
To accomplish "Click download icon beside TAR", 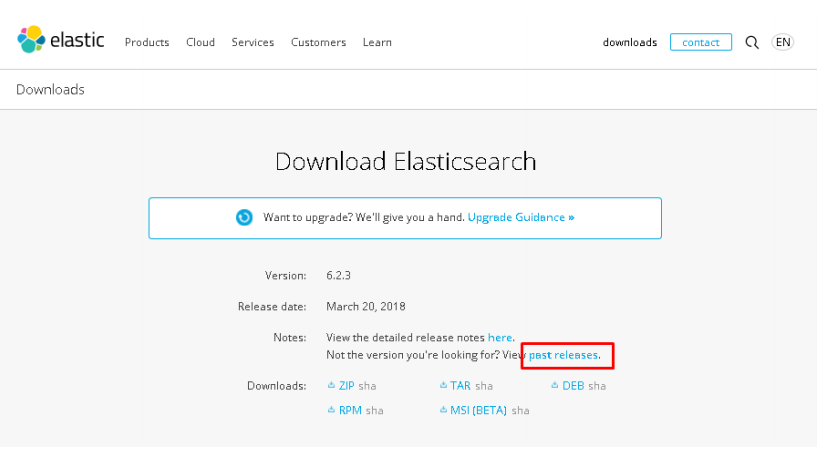I will (x=443, y=385).
